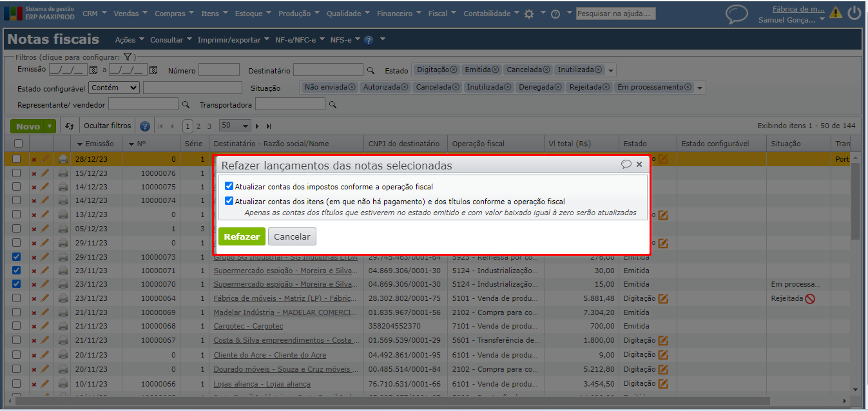The width and height of the screenshot is (868, 411).
Task: Click the Ocultar filtros button
Action: click(108, 126)
